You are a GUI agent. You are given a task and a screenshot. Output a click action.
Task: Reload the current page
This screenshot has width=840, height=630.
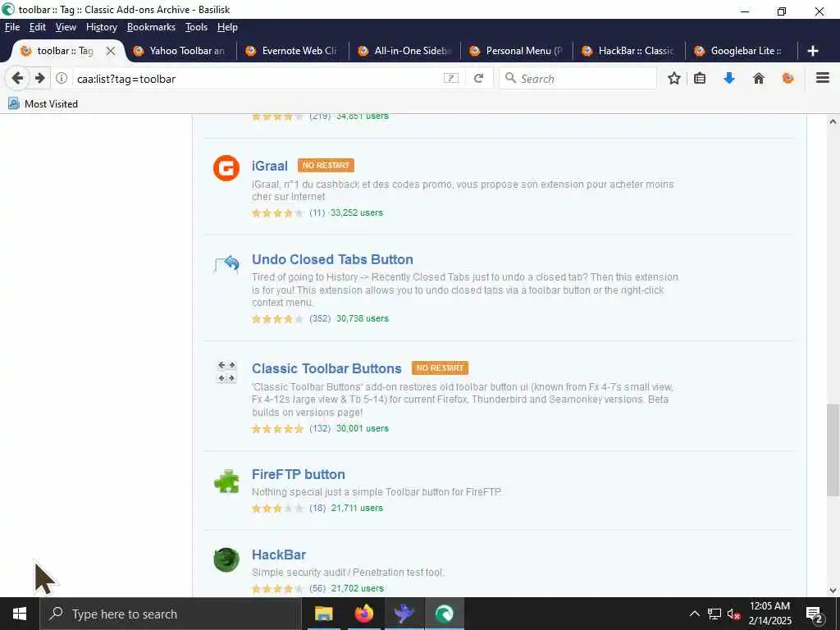click(479, 79)
